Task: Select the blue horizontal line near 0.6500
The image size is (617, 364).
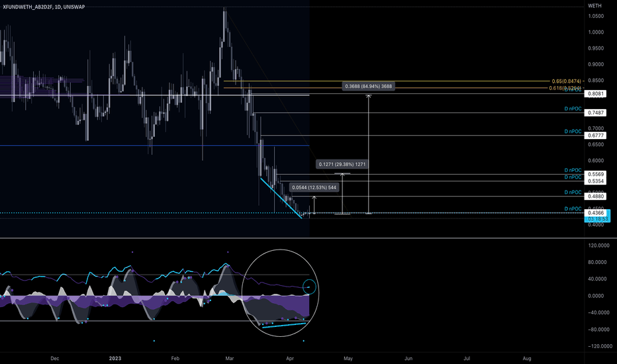Action: [x=154, y=146]
